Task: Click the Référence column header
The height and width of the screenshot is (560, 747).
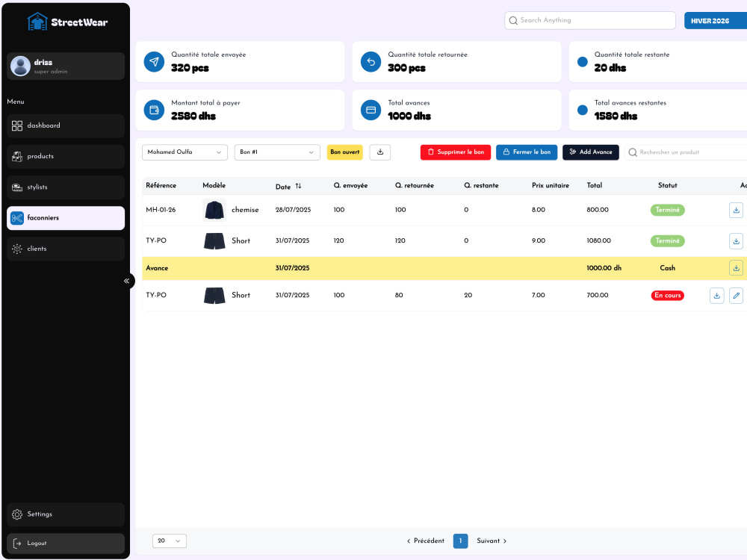Action: click(x=161, y=186)
